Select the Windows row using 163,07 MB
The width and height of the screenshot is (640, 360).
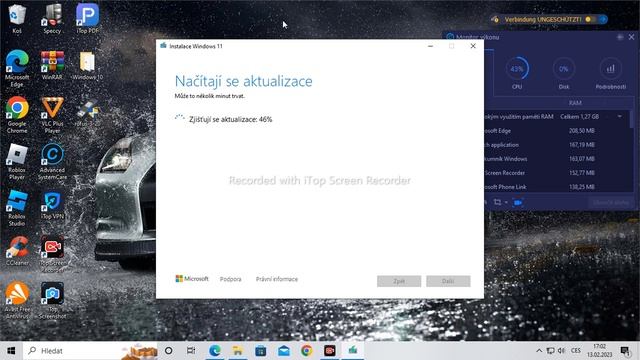557,159
